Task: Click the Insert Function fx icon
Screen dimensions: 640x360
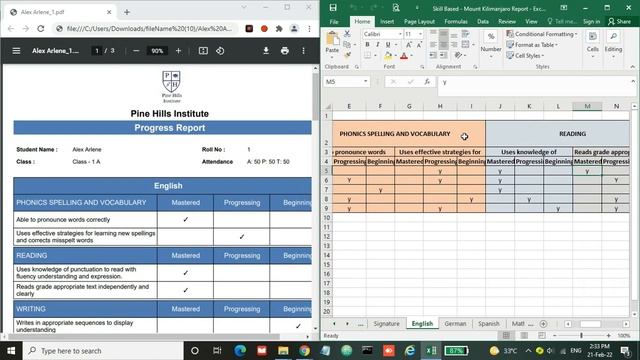Action: click(x=427, y=82)
